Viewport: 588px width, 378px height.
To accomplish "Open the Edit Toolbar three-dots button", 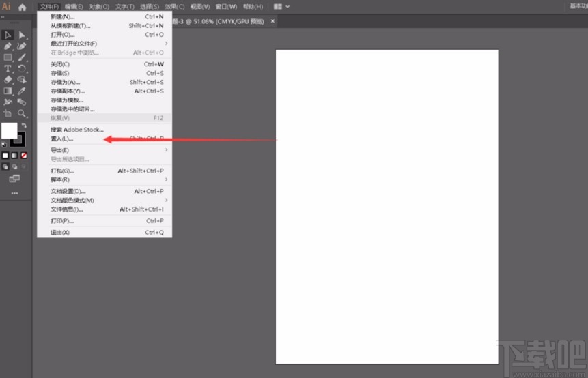I will click(14, 193).
